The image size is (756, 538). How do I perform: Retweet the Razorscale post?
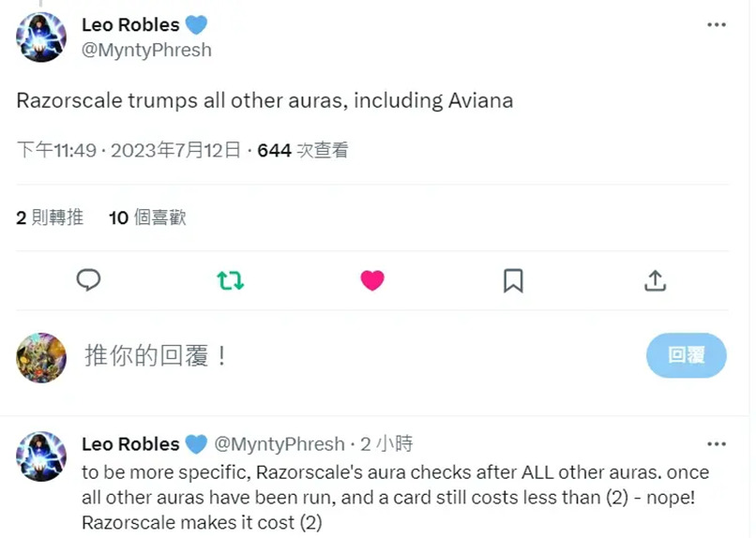click(x=231, y=279)
